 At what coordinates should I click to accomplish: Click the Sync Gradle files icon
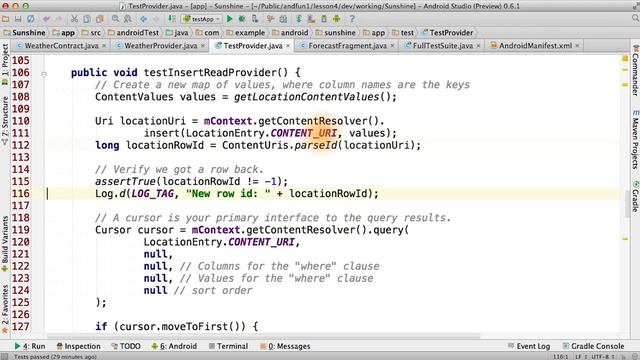point(299,19)
